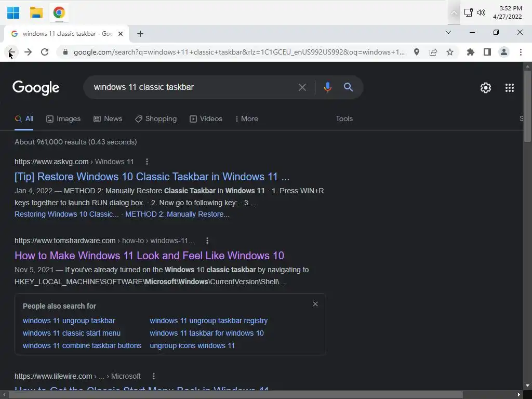
Task: Open location permission icon in address bar
Action: click(417, 52)
